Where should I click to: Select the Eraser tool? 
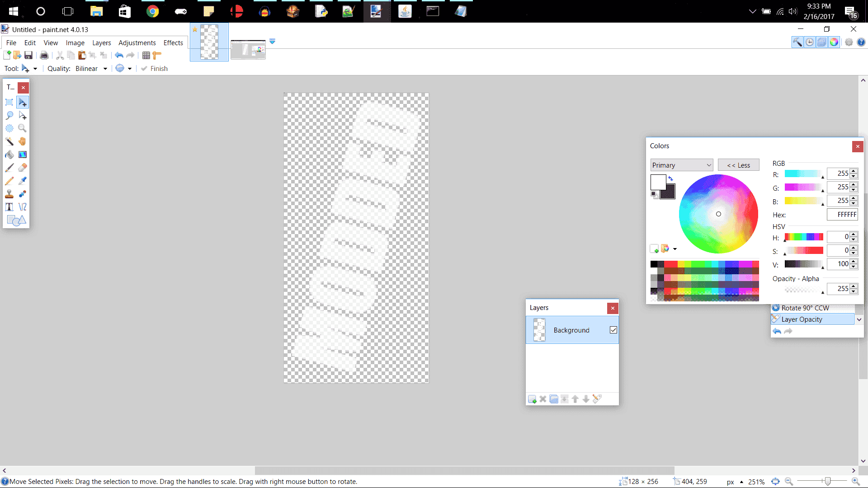22,168
